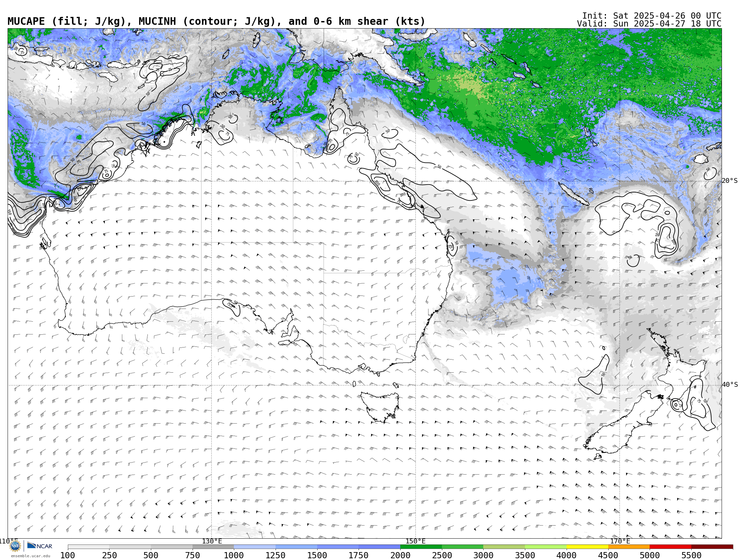Click the colorbar label 5500
This screenshot has width=744, height=560.
click(691, 556)
